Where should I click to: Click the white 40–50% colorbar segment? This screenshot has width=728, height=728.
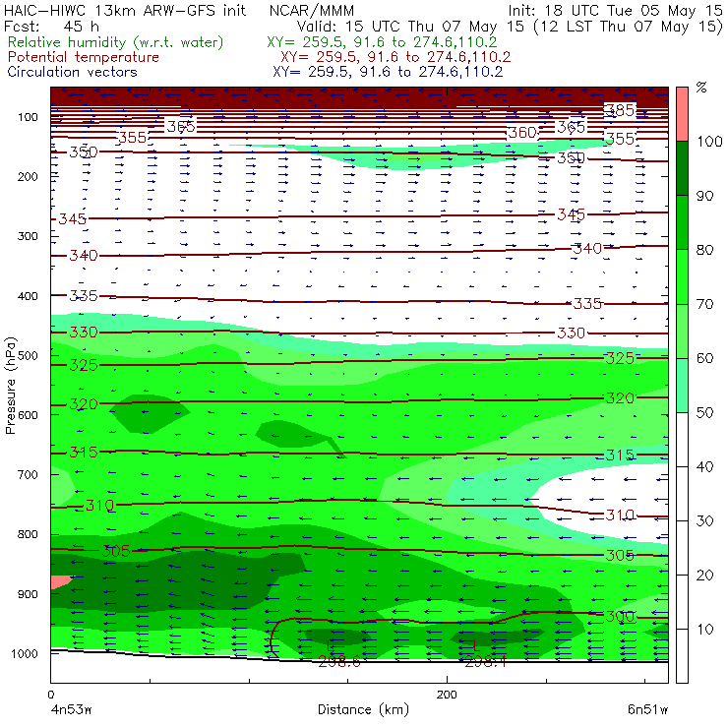click(682, 440)
